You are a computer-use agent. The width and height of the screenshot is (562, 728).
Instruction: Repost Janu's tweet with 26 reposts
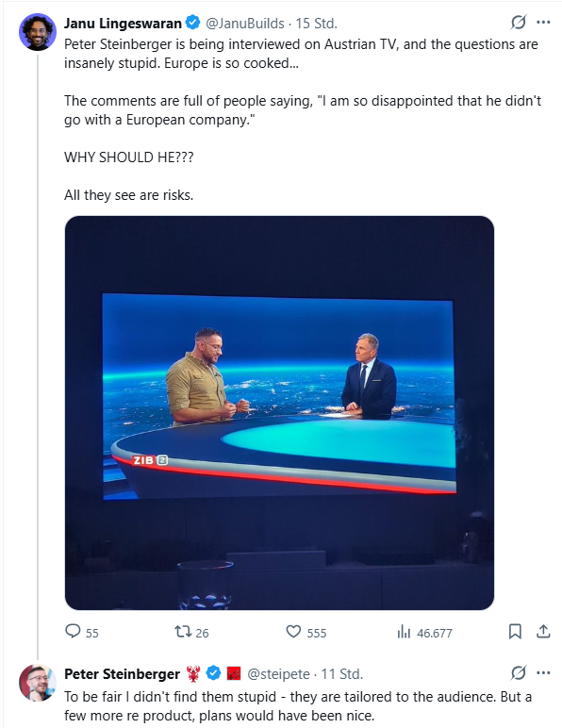click(x=183, y=632)
